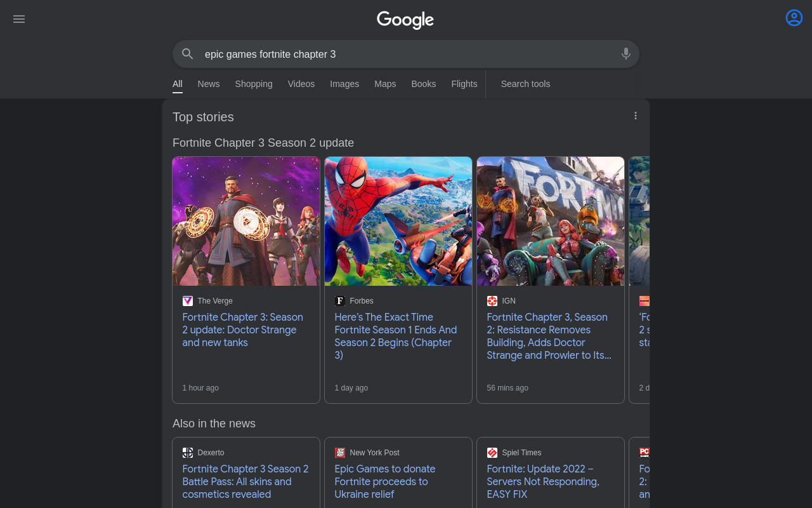This screenshot has height=508, width=812.
Task: Click 'New York Post' source name
Action: click(x=374, y=453)
